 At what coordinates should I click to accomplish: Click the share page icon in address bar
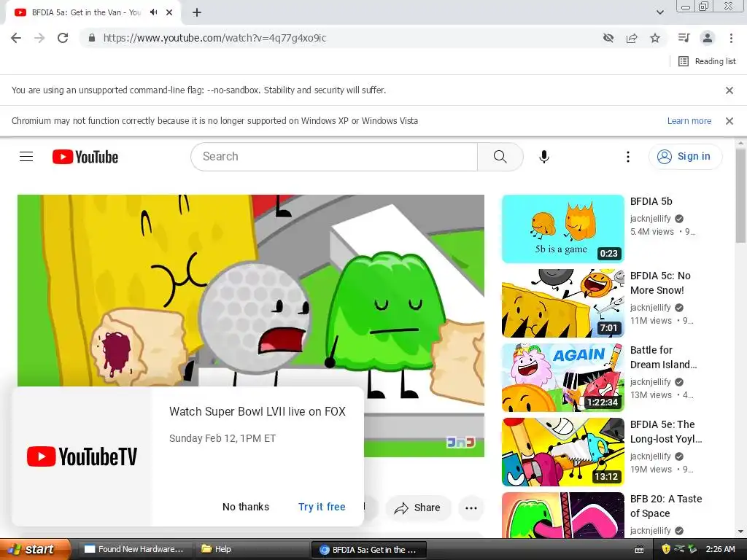(x=632, y=38)
